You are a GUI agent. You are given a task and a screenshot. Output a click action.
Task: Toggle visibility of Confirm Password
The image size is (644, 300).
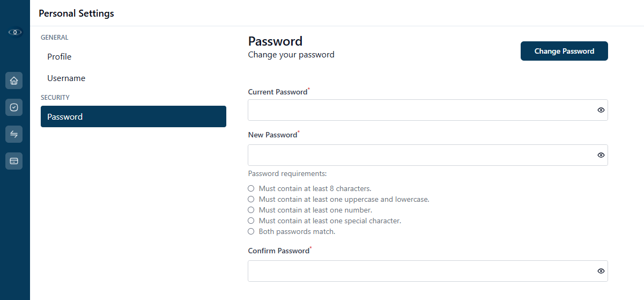click(601, 271)
